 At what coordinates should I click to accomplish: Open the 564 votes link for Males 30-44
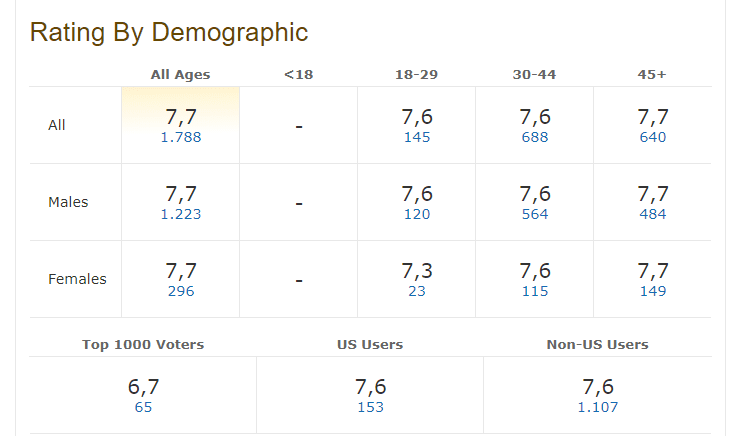pyautogui.click(x=535, y=214)
